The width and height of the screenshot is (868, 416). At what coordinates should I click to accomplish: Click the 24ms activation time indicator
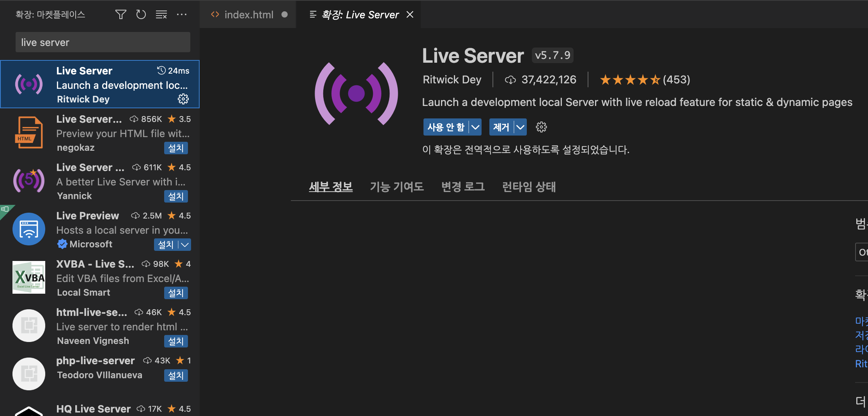173,71
